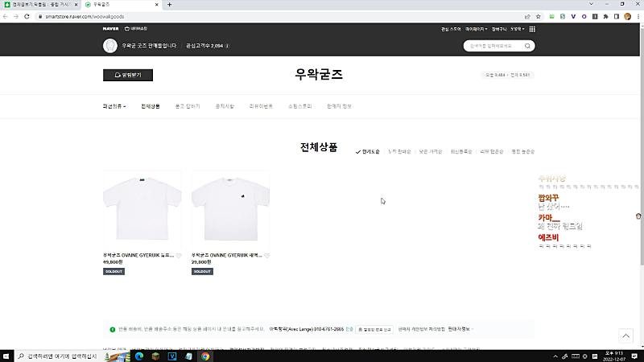Open a new browser tab with plus button
Screen dimensions: 644x362
click(x=170, y=5)
